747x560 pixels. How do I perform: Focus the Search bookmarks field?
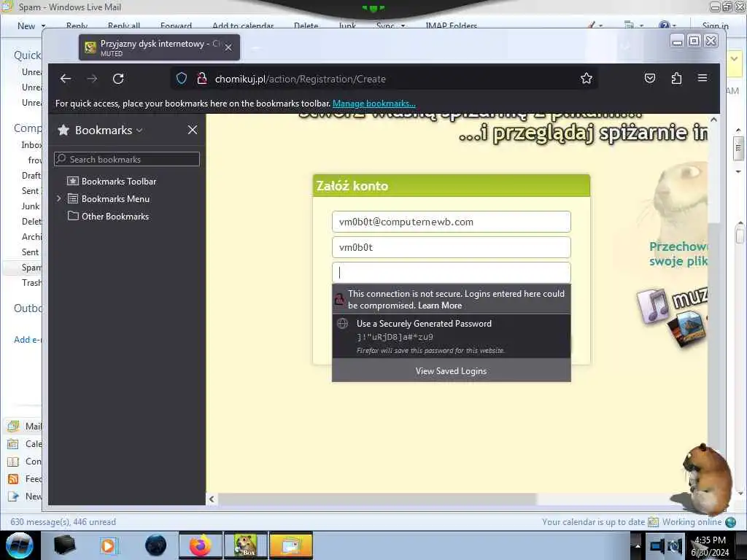pyautogui.click(x=127, y=159)
